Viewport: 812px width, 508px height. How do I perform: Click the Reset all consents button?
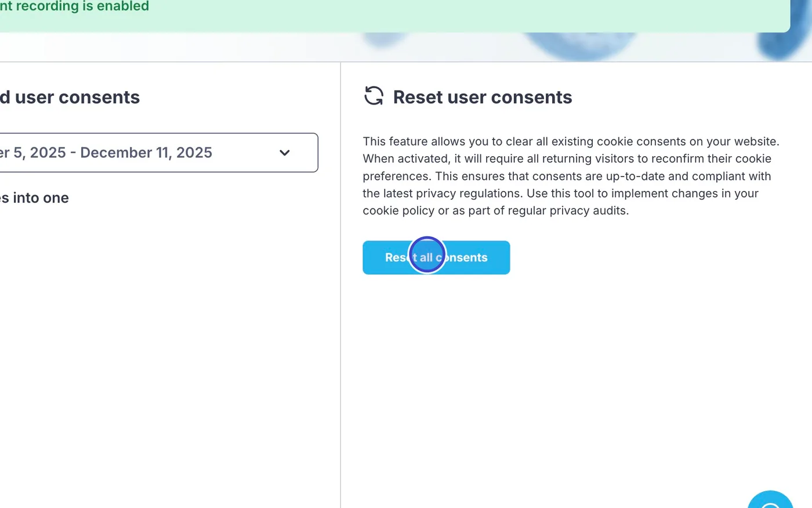436,257
